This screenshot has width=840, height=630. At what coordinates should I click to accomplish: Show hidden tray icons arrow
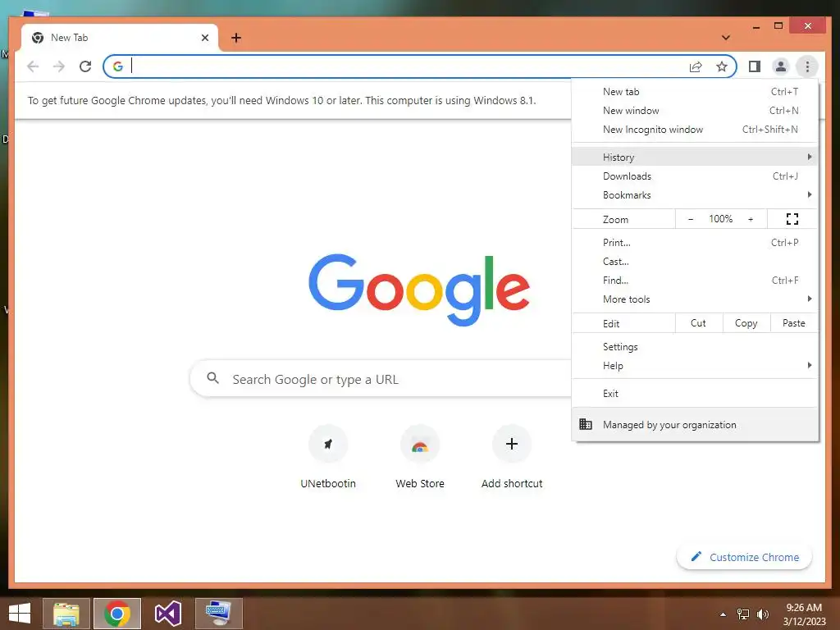723,614
